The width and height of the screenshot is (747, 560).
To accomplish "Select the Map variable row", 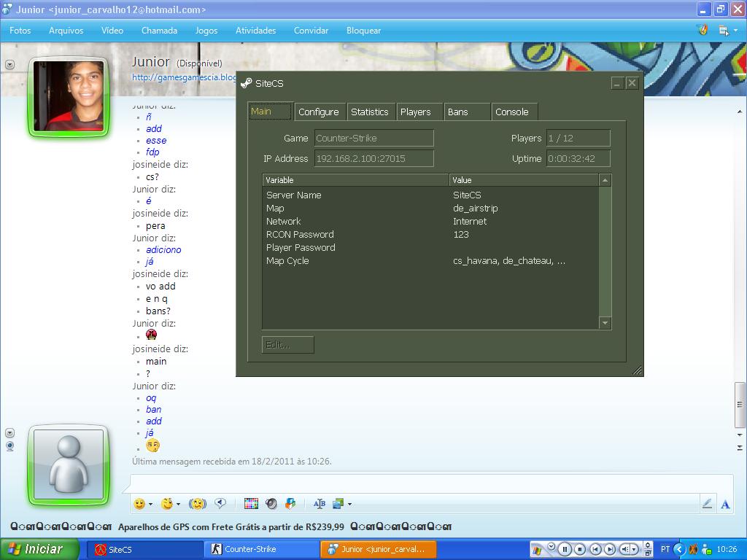I will click(430, 209).
